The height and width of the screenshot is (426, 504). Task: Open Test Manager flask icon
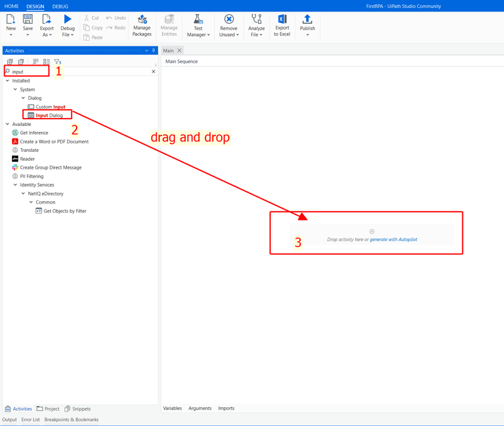pyautogui.click(x=198, y=19)
